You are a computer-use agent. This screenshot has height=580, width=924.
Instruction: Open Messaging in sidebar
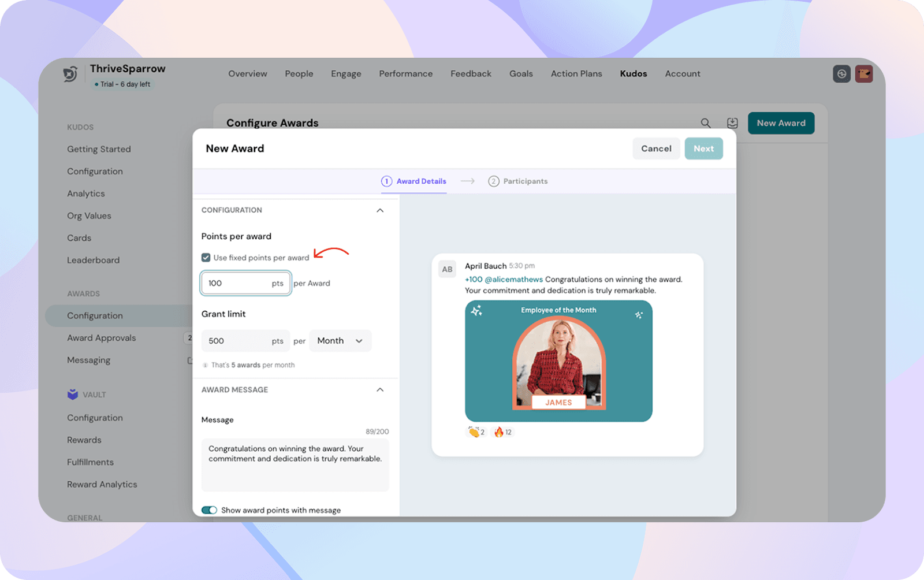88,360
